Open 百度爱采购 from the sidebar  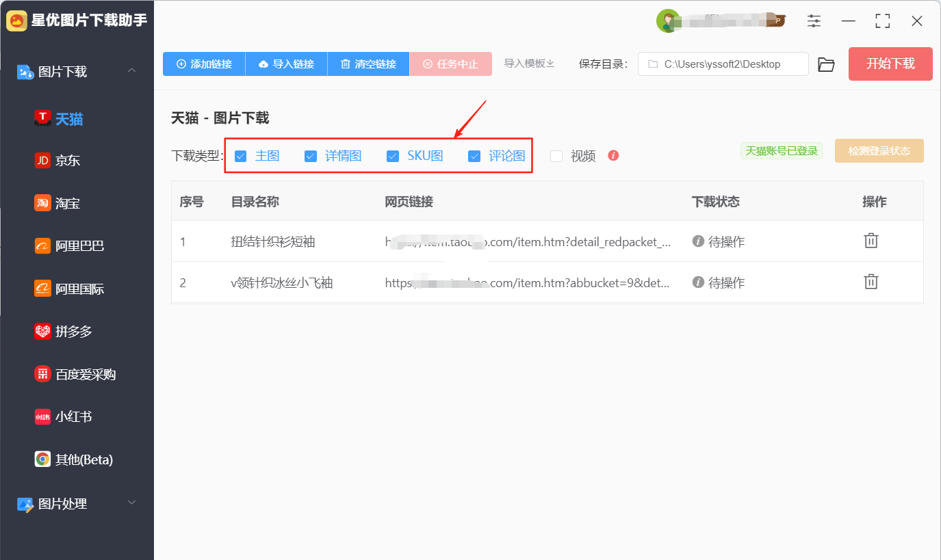point(77,374)
